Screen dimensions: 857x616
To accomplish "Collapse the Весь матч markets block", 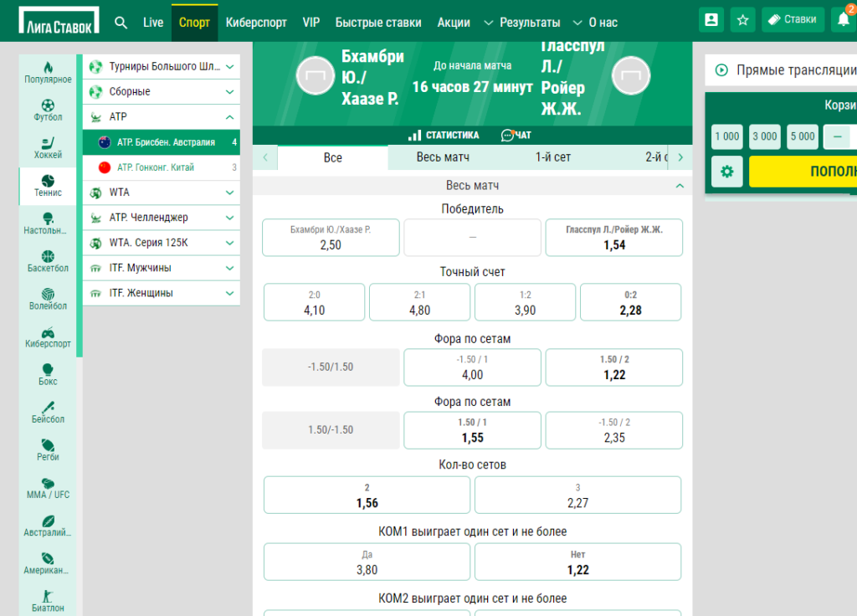I will [x=680, y=186].
